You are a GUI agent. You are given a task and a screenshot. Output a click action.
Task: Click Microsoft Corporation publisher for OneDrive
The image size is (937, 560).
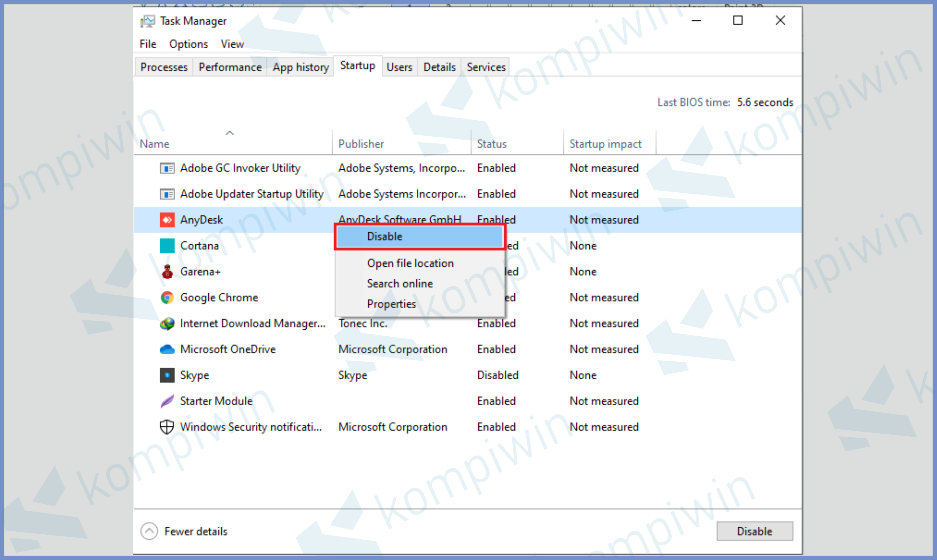393,349
